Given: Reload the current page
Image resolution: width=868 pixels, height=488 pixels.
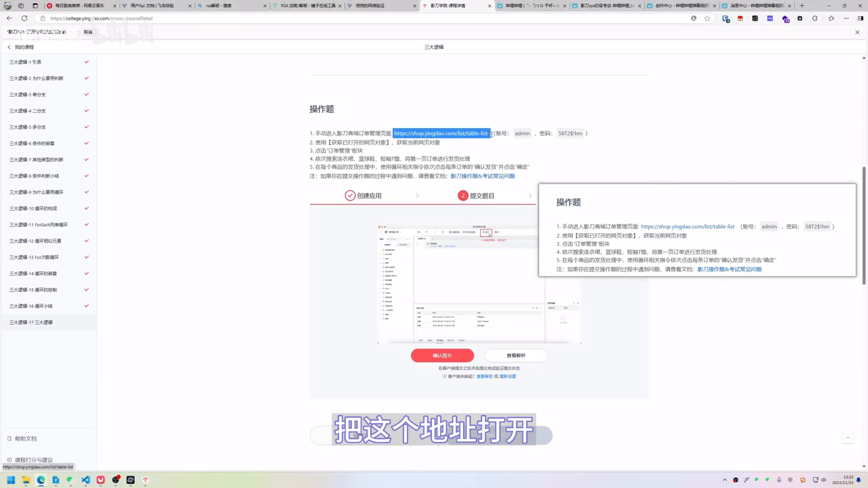Looking at the screenshot, I should (24, 18).
